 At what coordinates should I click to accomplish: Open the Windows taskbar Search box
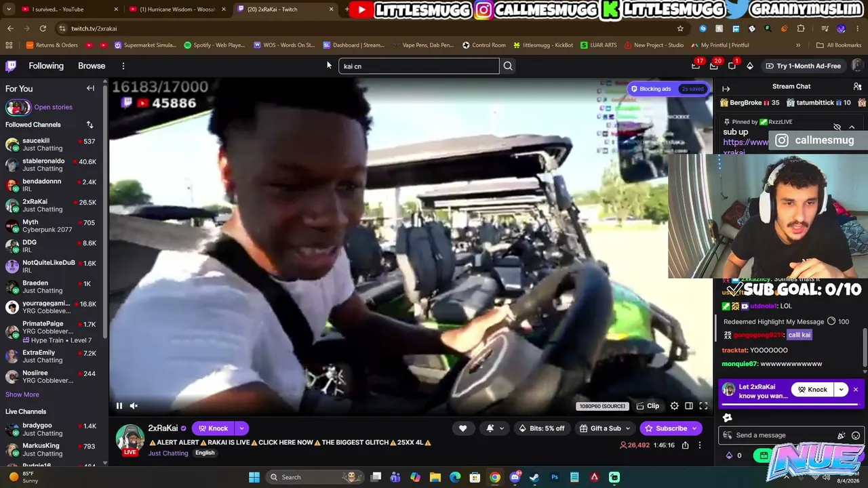(x=314, y=477)
